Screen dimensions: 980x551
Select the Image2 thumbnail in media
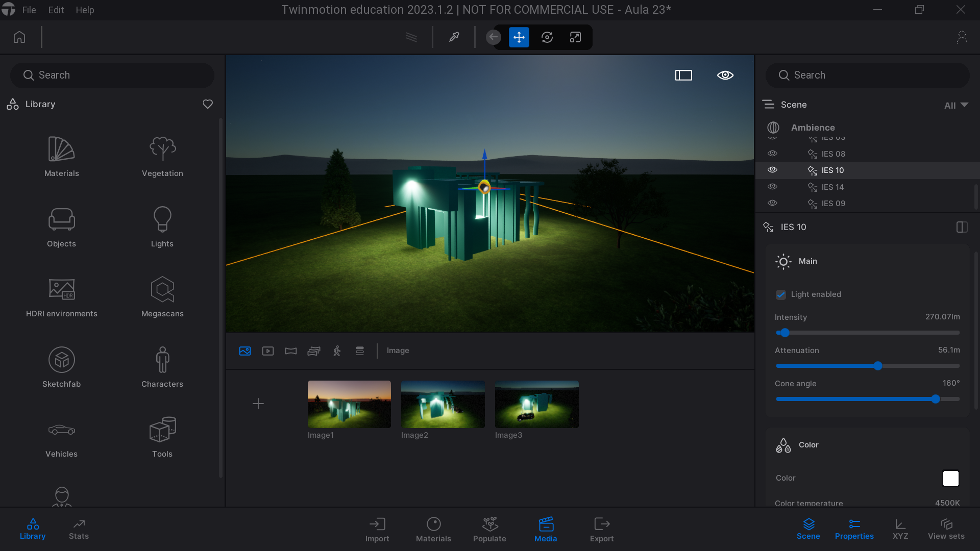pyautogui.click(x=442, y=404)
